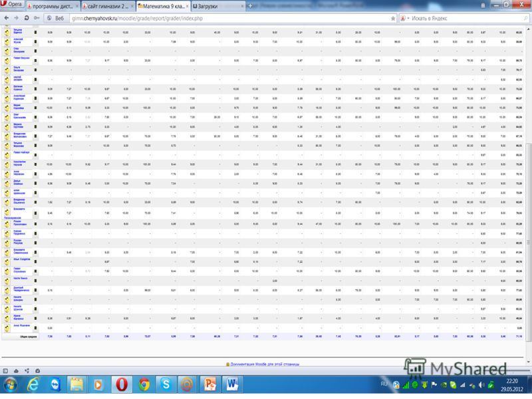Reload the current page

[x=27, y=18]
